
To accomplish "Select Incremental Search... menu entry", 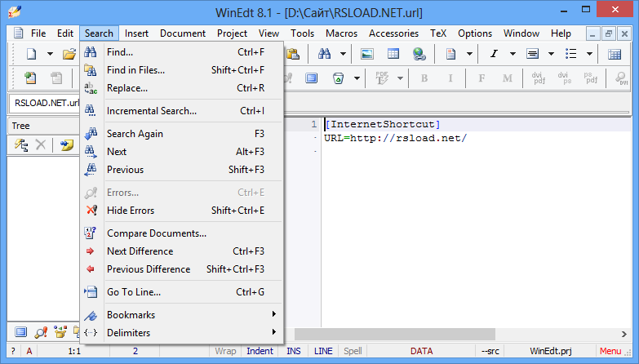I will tap(182, 111).
